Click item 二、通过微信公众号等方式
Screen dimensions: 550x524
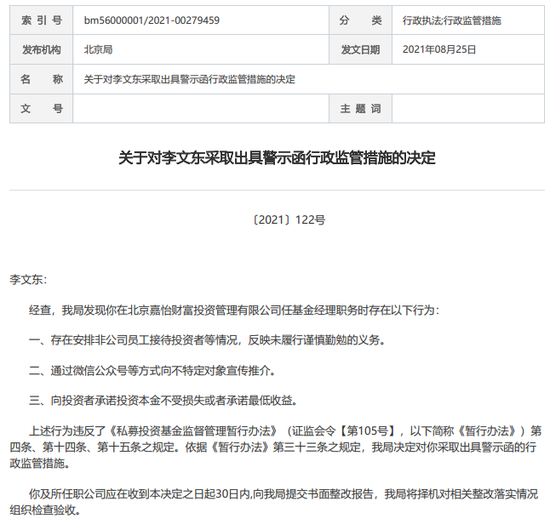[x=152, y=370]
